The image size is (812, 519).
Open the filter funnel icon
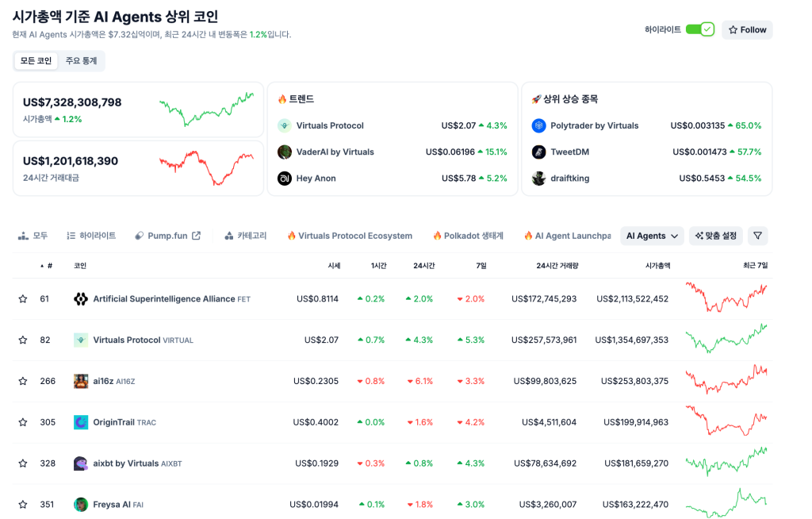(x=757, y=236)
